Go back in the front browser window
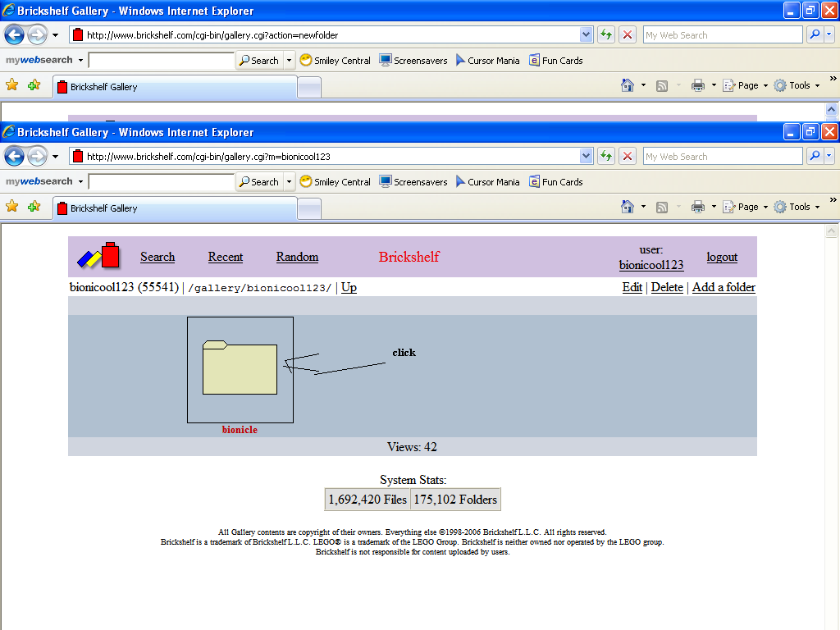This screenshot has height=630, width=840. [14, 157]
